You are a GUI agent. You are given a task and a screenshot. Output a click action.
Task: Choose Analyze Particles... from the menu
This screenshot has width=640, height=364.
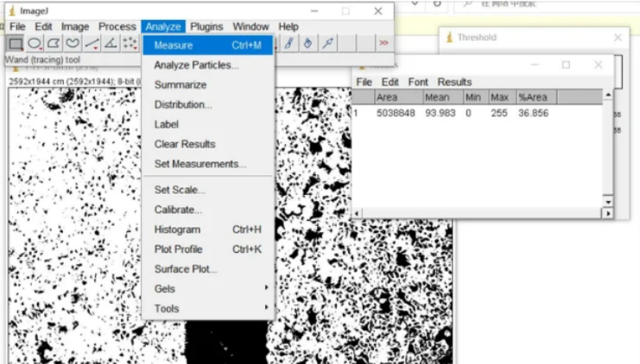(196, 65)
